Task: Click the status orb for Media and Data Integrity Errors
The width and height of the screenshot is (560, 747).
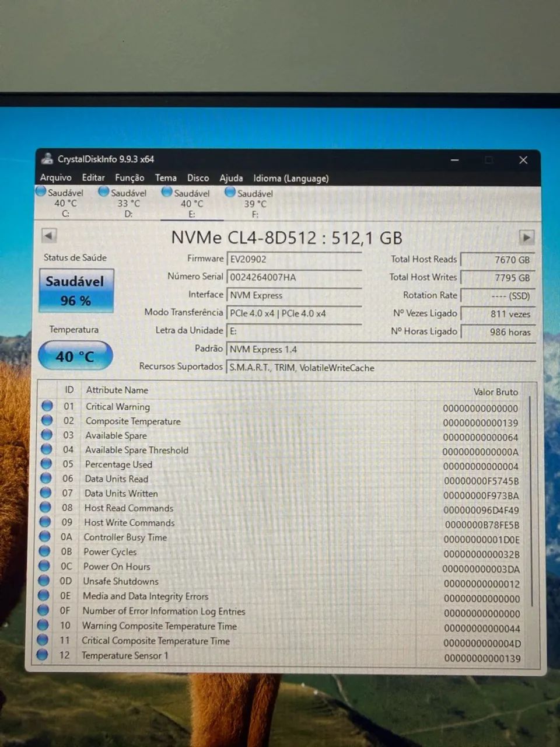Action: point(43,595)
